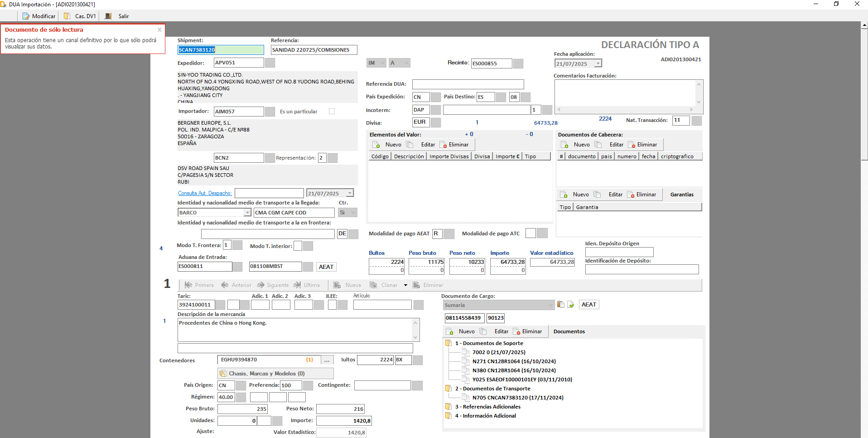Click Editar in the Garantias toolbar
This screenshot has width=868, height=438.
[x=615, y=195]
